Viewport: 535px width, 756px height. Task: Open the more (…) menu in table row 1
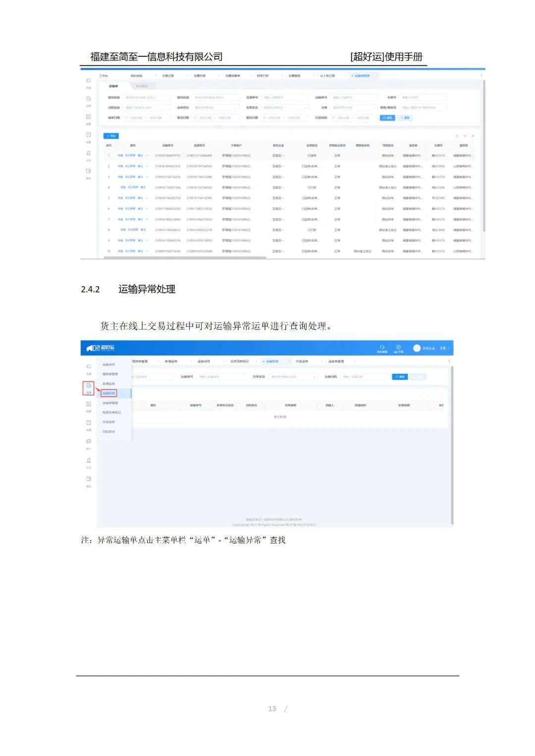tap(147, 155)
